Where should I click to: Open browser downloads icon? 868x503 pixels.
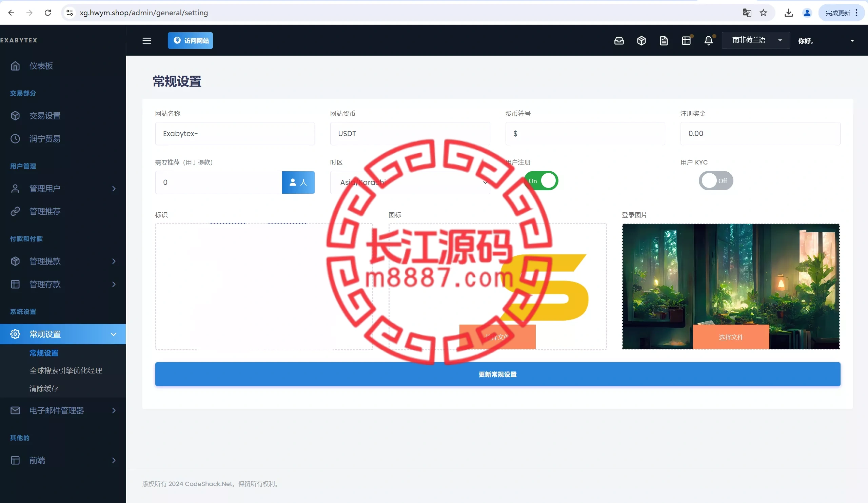pos(789,13)
